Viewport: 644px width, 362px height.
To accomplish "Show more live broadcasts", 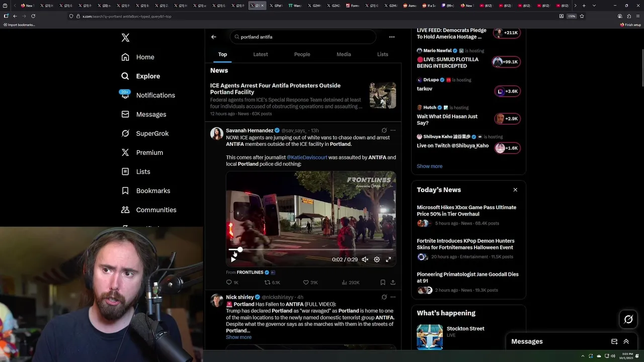I will pos(430,166).
